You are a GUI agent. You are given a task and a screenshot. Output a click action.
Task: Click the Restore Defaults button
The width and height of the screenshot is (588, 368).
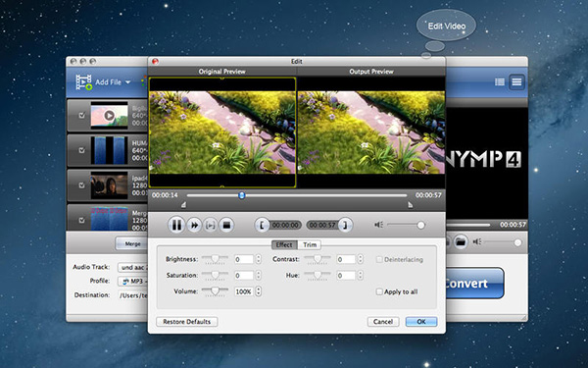(187, 322)
